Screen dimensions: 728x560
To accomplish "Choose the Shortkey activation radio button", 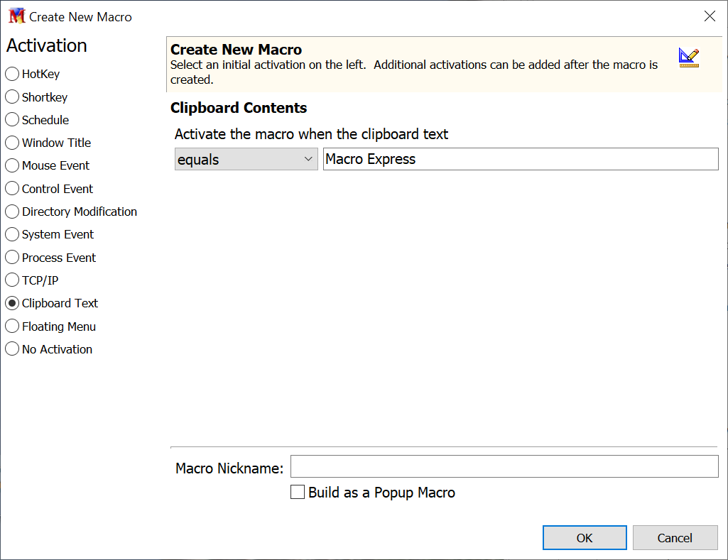I will coord(12,97).
